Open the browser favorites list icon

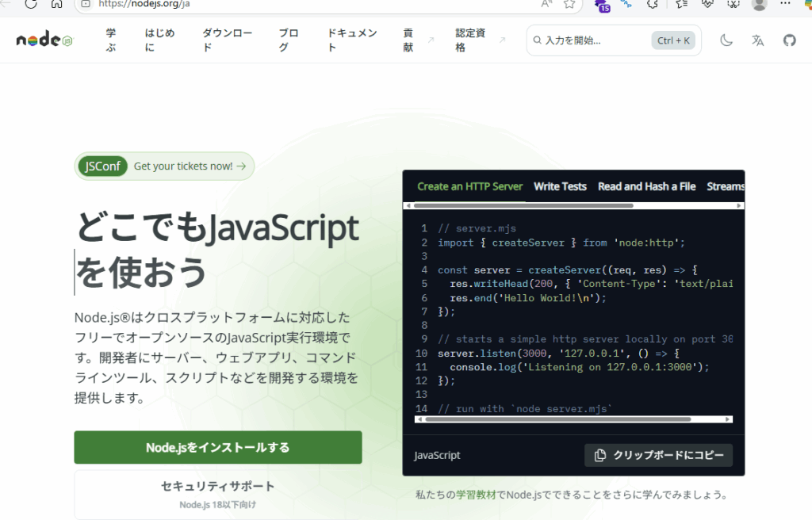point(681,4)
